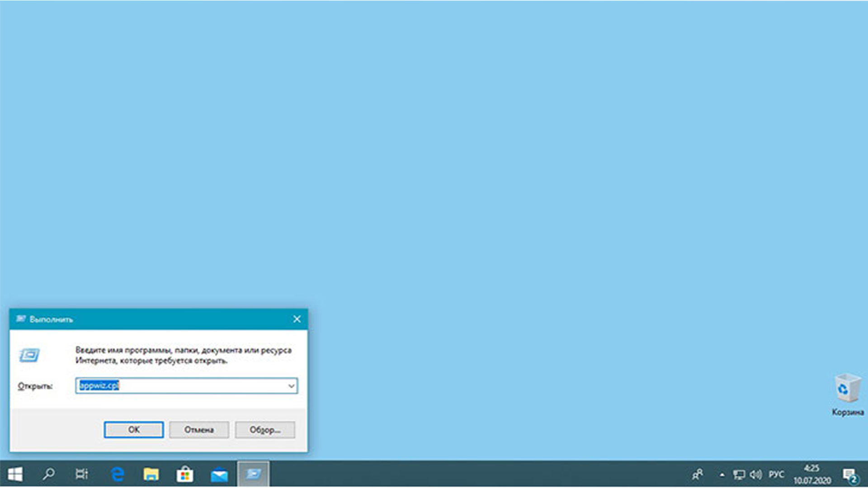This screenshot has width=868, height=488.
Task: Open Task View from the taskbar
Action: (82, 474)
